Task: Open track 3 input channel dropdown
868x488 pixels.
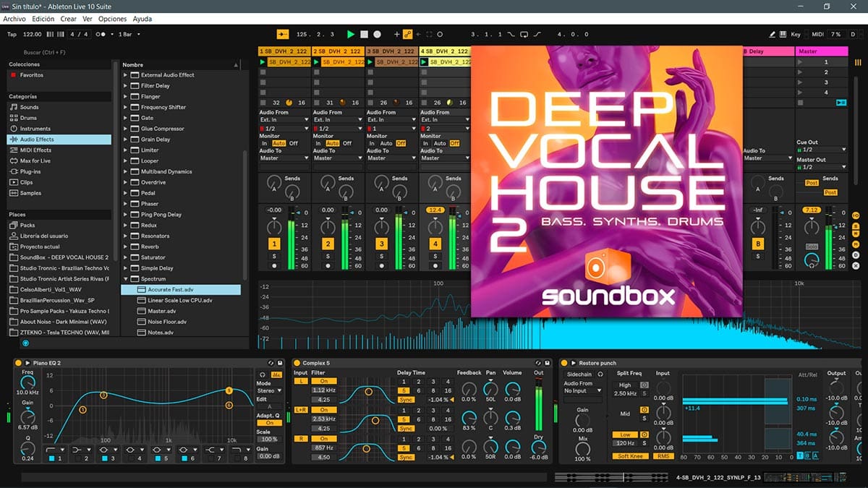Action: click(x=391, y=128)
